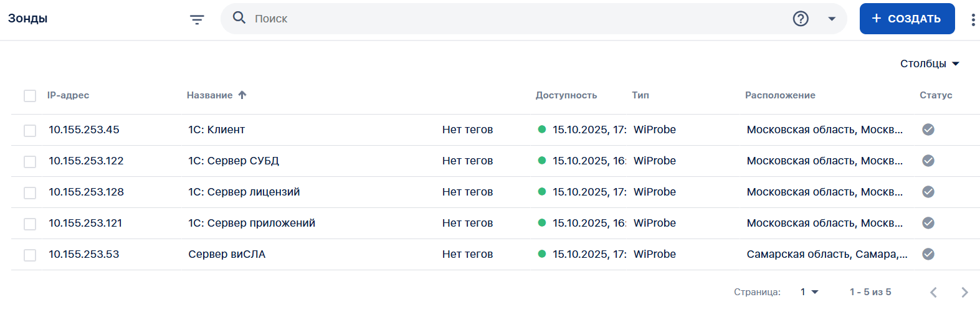This screenshot has height=312, width=980.
Task: Click the sort arrow next to Название
Action: coord(242,95)
